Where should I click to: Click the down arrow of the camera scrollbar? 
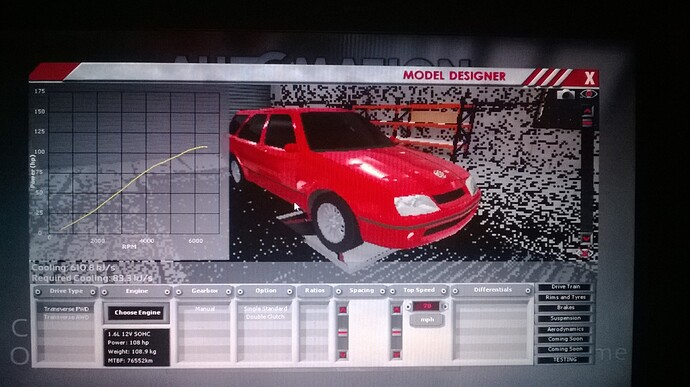[x=586, y=239]
